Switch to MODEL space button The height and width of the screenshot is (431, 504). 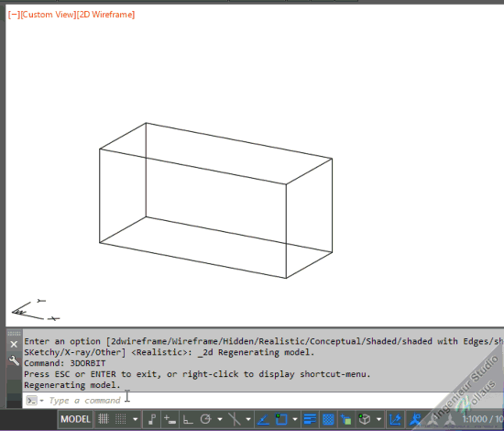[x=75, y=419]
